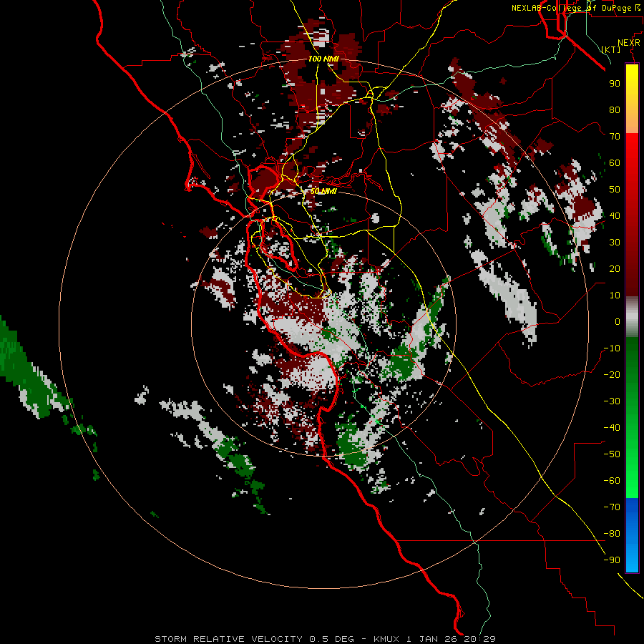This screenshot has height=644, width=644.
Task: Click the -80 value on the velocity scale
Action: click(x=612, y=534)
